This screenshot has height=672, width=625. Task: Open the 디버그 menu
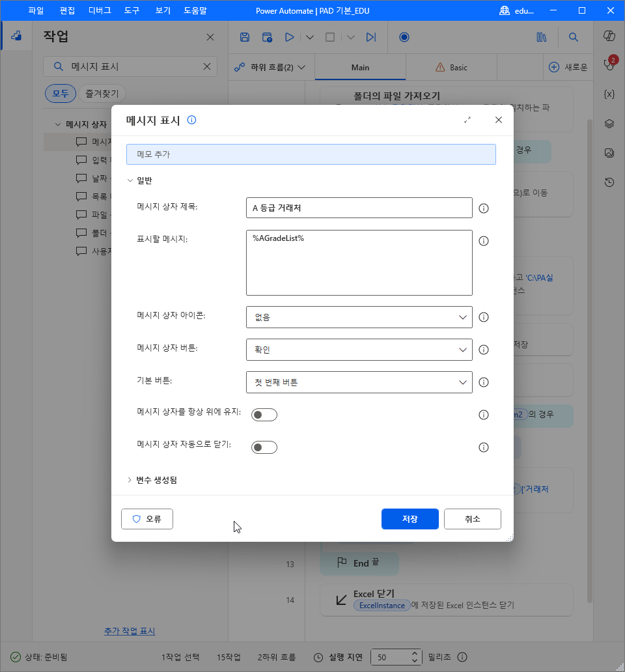(x=100, y=10)
